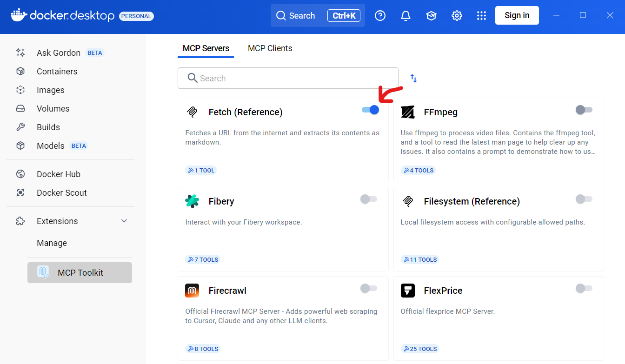Open the FlexPrice card title
The width and height of the screenshot is (625, 364).
coord(443,291)
